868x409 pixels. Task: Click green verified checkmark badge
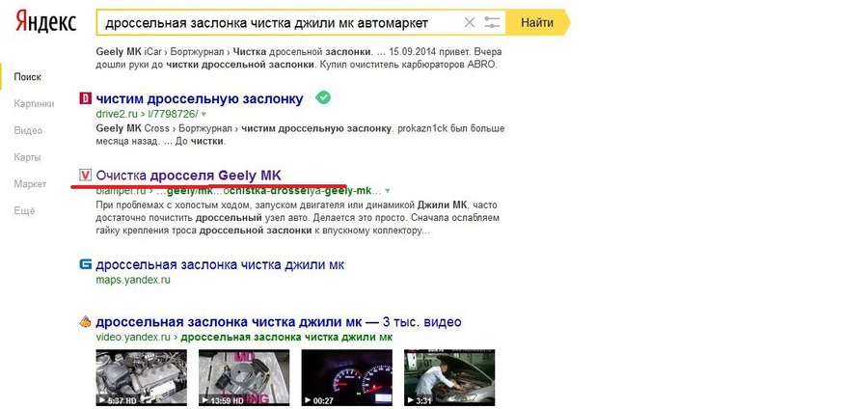323,98
